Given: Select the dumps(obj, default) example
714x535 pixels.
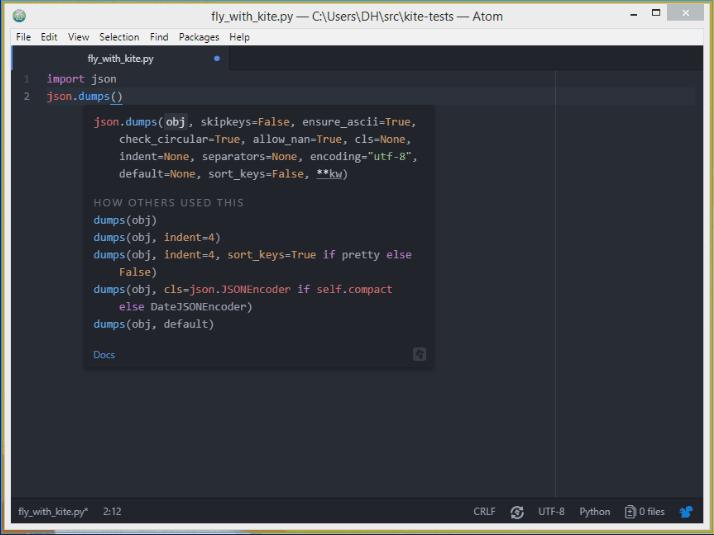Looking at the screenshot, I should (x=153, y=324).
